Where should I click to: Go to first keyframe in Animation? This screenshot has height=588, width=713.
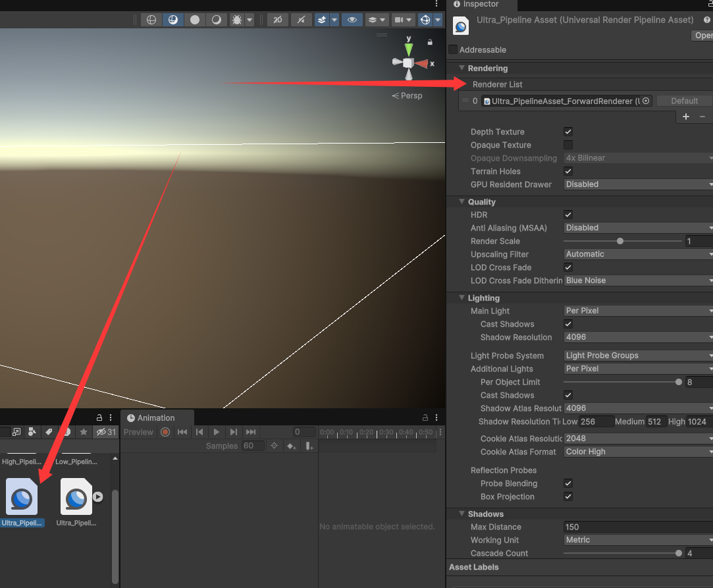coord(182,432)
